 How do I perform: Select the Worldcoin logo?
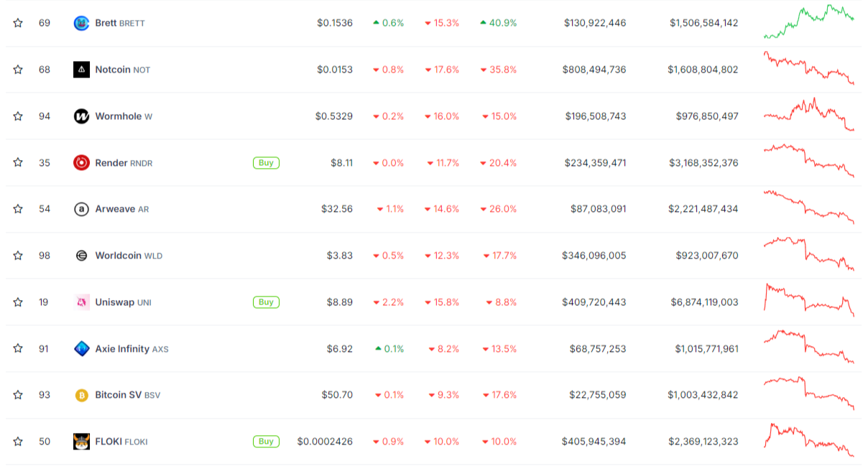click(x=81, y=256)
